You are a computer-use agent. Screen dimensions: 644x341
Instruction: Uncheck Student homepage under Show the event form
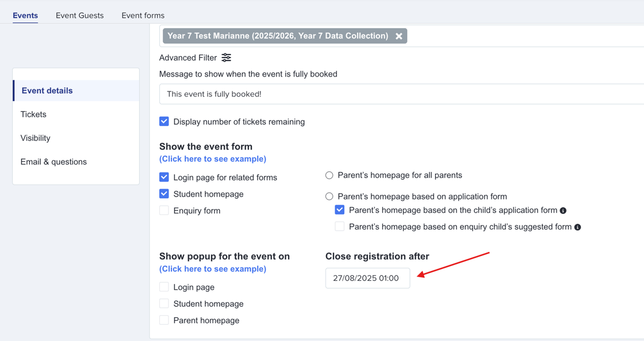pos(164,194)
